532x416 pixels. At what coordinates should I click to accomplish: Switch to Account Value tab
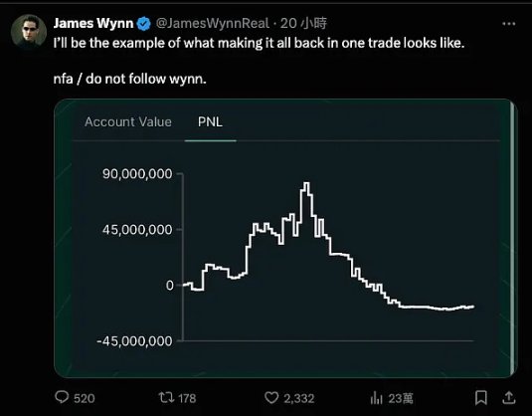click(x=128, y=121)
